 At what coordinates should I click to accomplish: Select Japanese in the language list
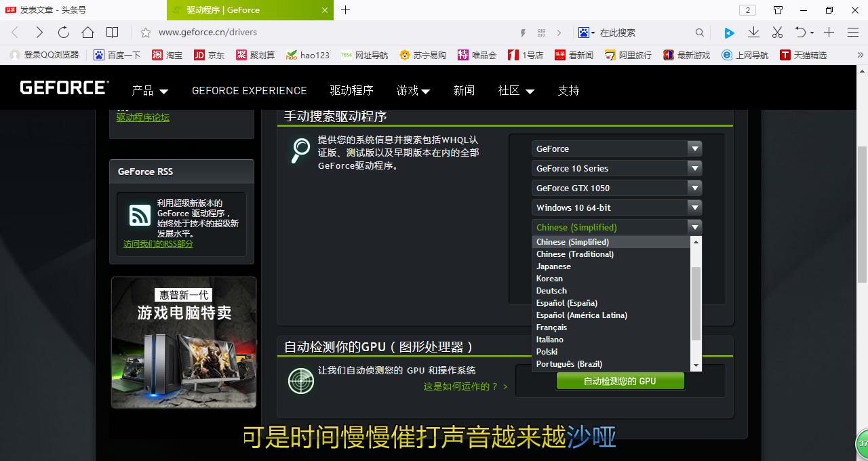(x=553, y=266)
